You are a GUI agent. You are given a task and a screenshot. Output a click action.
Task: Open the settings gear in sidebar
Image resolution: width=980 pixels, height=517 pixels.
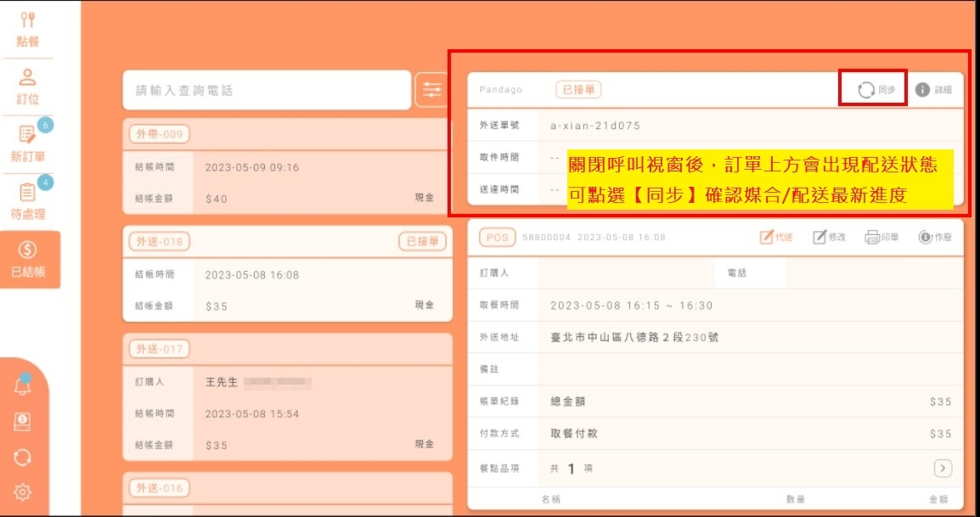point(23,492)
